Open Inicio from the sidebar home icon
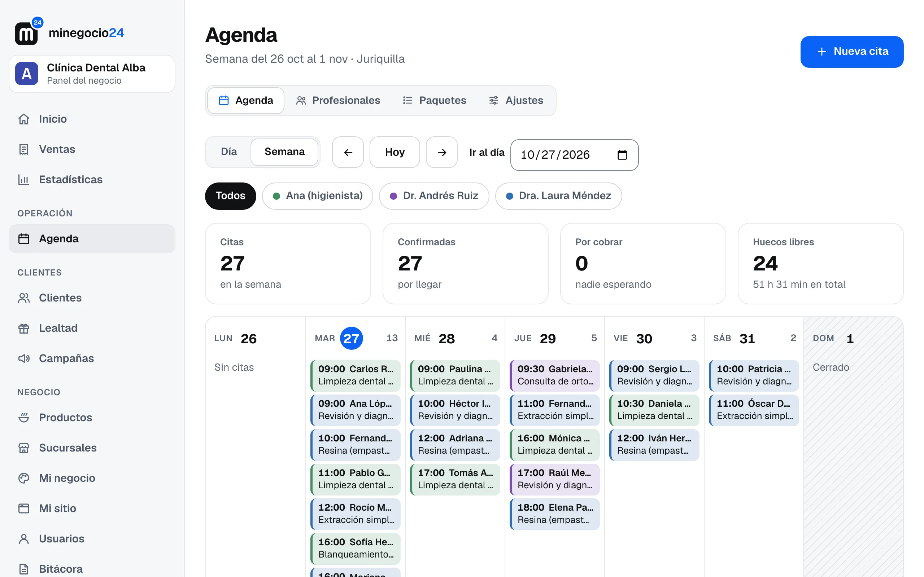This screenshot has width=924, height=577. coord(24,119)
